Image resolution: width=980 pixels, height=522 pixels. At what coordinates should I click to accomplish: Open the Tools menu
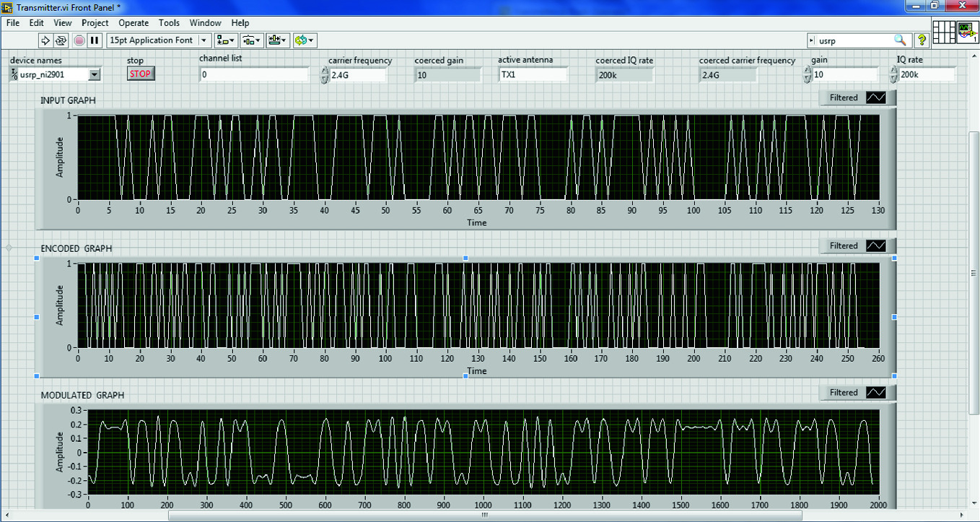pos(169,23)
